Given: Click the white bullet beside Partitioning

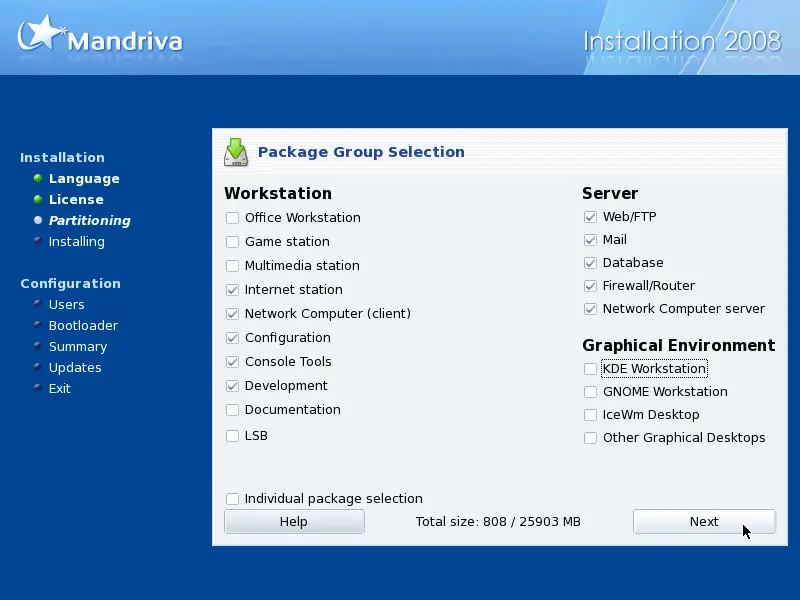Looking at the screenshot, I should (x=38, y=220).
